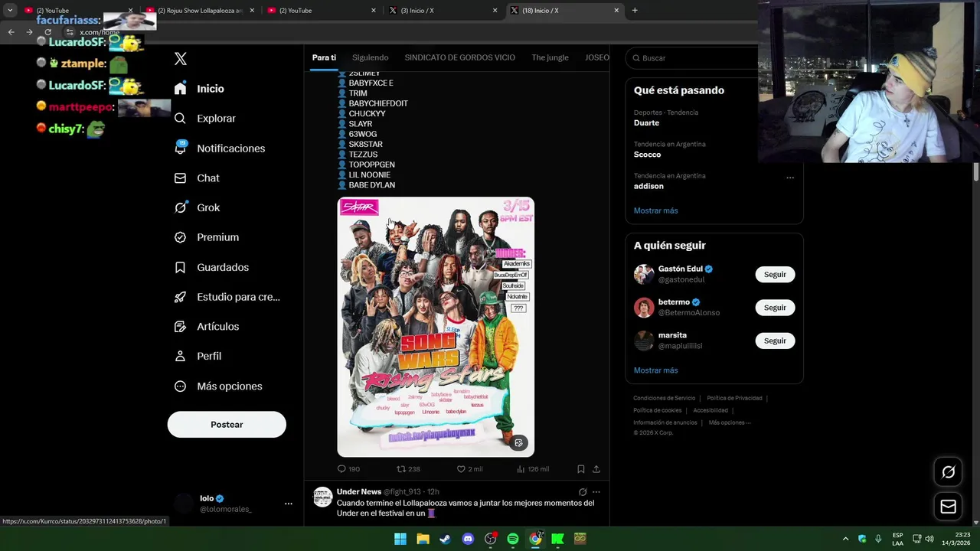
Task: Close the (18) Inicio / X browser tab
Action: (x=616, y=11)
